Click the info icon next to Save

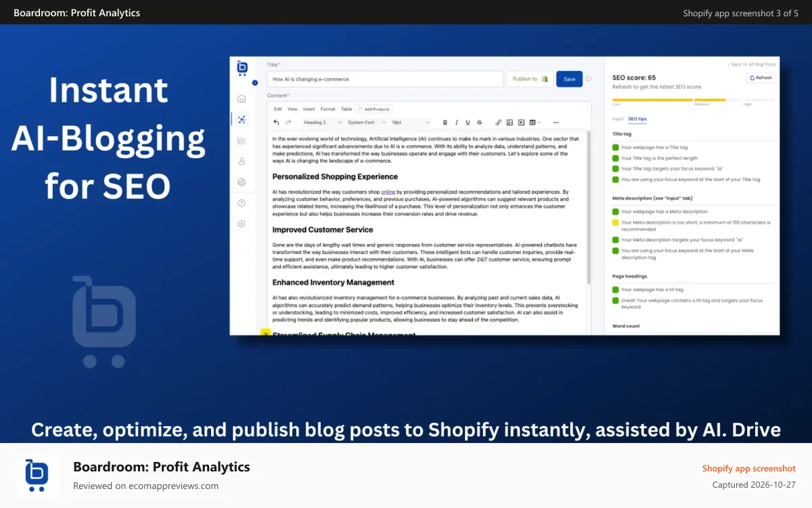589,79
